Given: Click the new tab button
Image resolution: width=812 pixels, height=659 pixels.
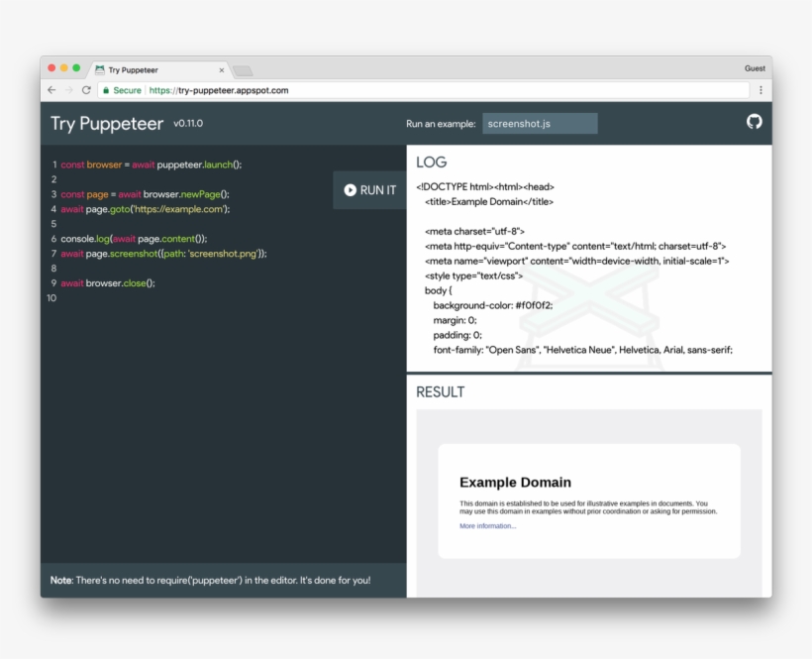Looking at the screenshot, I should click(x=243, y=70).
